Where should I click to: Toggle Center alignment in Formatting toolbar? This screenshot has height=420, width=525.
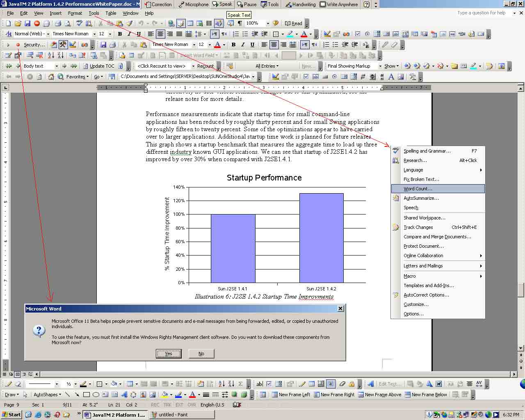click(x=160, y=34)
